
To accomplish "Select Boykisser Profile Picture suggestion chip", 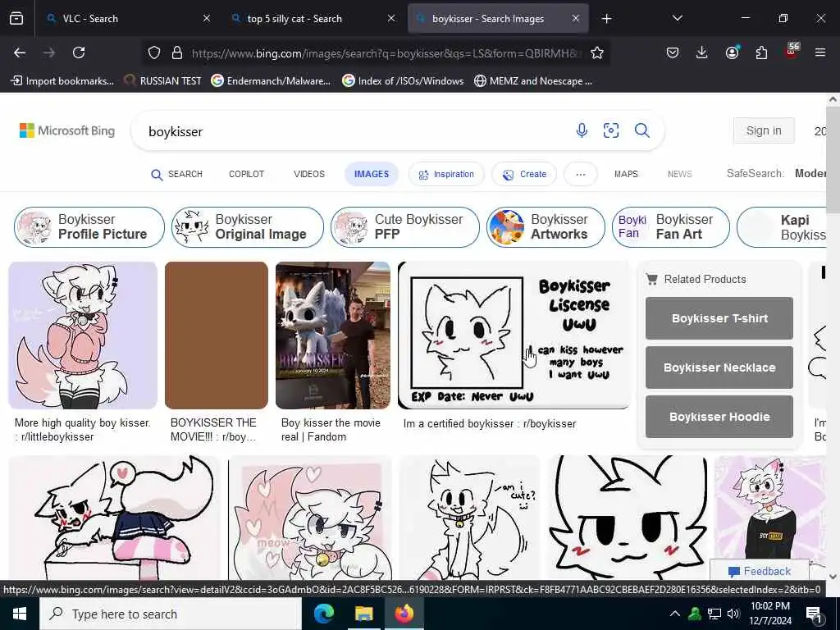I will (89, 227).
